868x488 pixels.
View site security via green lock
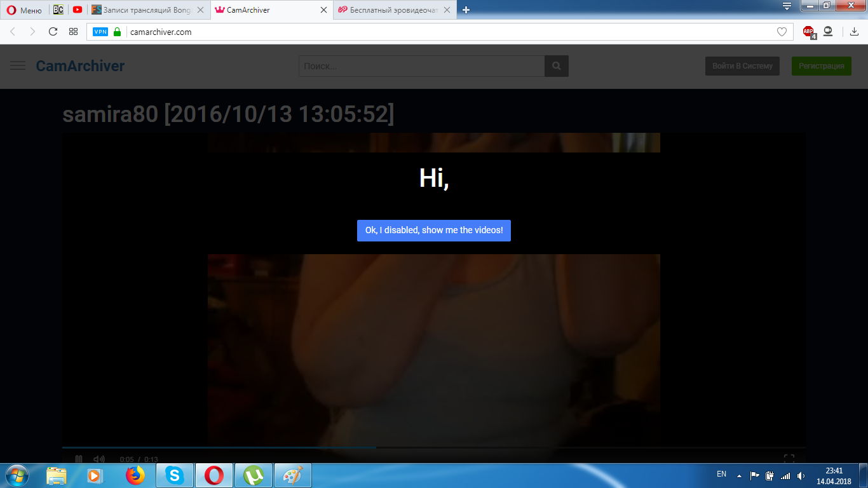(x=118, y=32)
